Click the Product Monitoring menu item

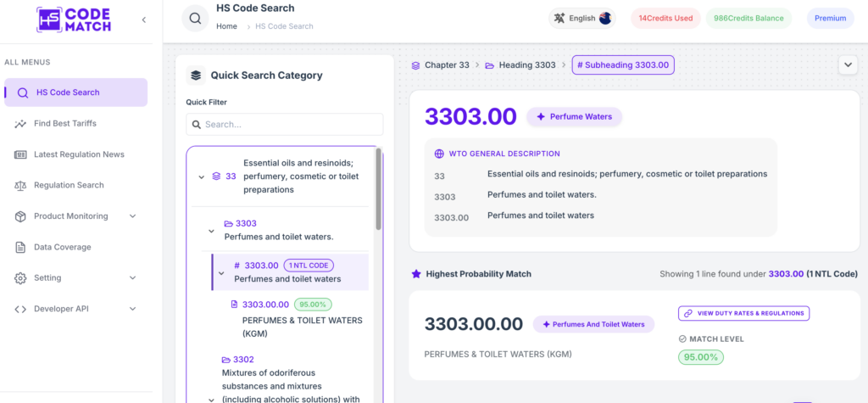point(75,216)
